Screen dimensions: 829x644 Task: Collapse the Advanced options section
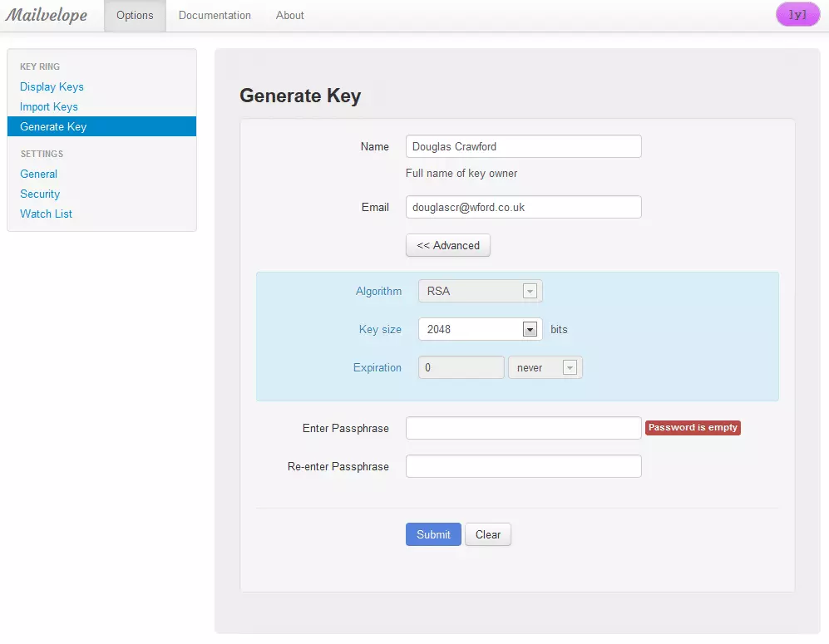click(447, 245)
